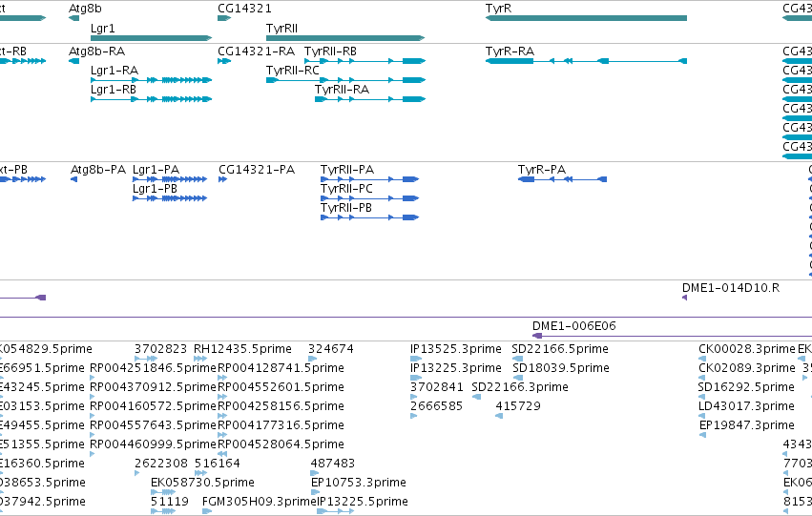812x516 pixels.
Task: Select the Lgr1-PA protein label
Action: pyautogui.click(x=156, y=170)
